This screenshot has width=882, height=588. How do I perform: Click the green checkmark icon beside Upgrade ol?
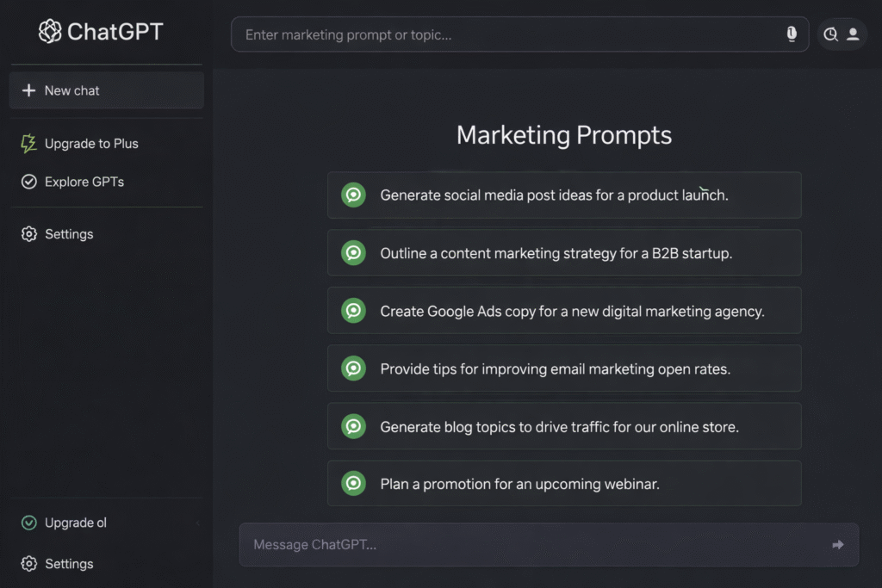click(x=28, y=523)
